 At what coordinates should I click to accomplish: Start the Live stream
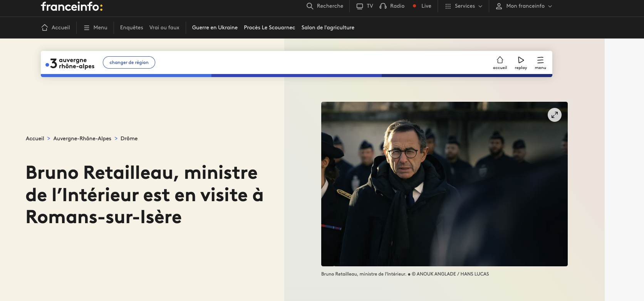pyautogui.click(x=422, y=6)
